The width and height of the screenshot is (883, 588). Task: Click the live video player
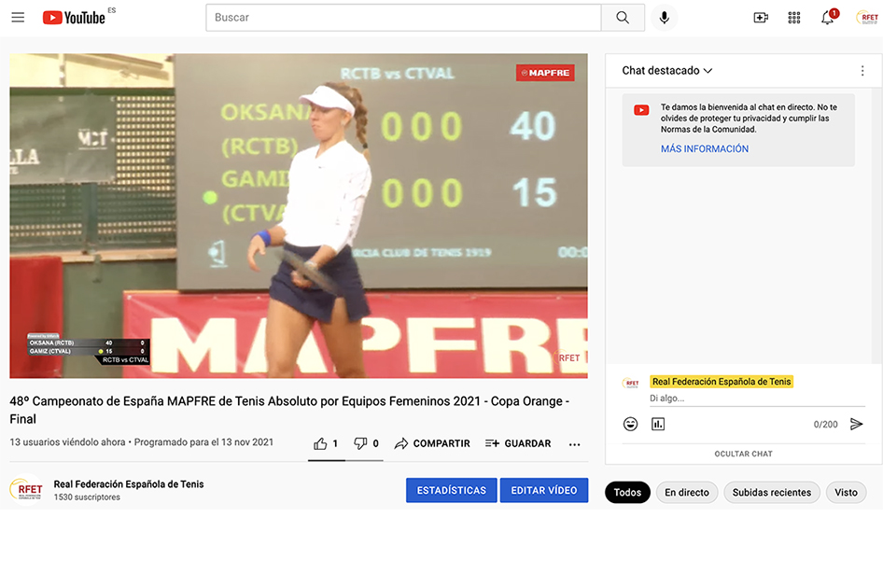299,216
